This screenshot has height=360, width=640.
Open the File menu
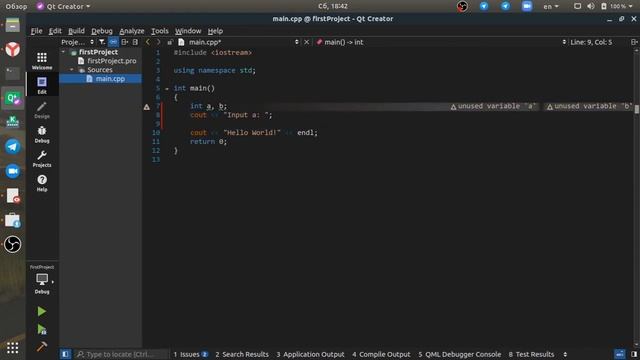36,31
